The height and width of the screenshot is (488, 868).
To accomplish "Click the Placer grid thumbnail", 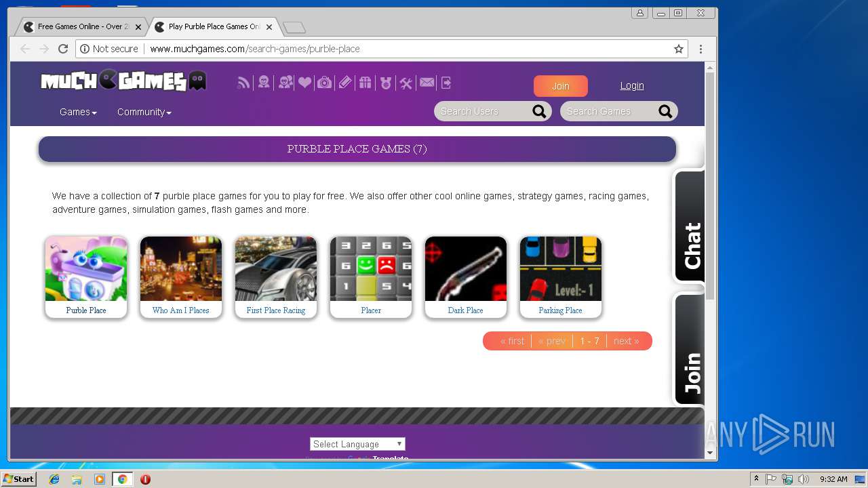I will pos(371,268).
